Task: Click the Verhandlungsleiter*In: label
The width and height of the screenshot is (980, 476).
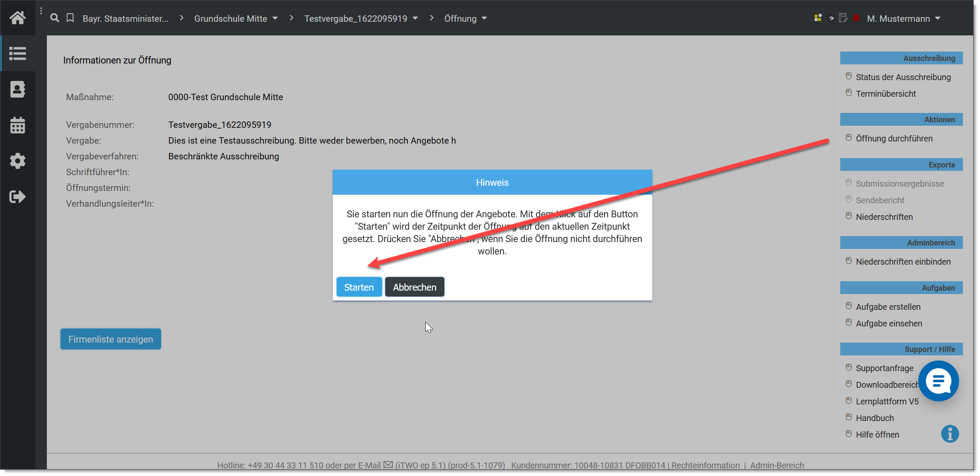Action: coord(110,204)
